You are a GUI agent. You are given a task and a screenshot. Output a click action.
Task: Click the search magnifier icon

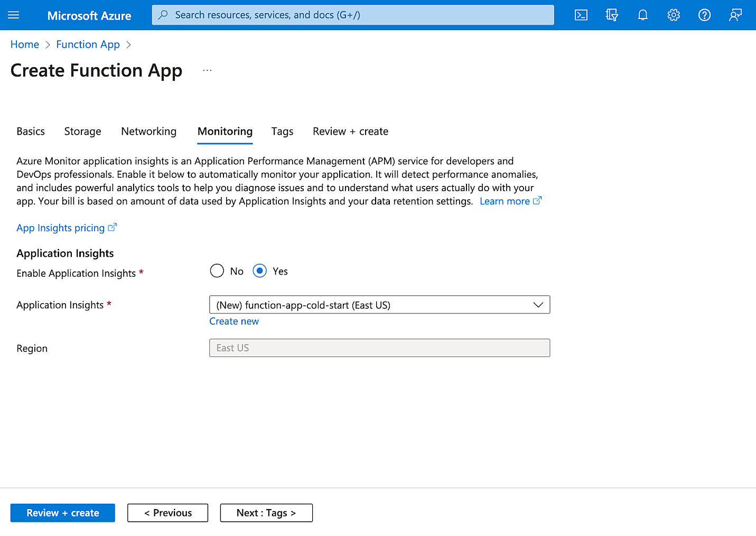(163, 15)
